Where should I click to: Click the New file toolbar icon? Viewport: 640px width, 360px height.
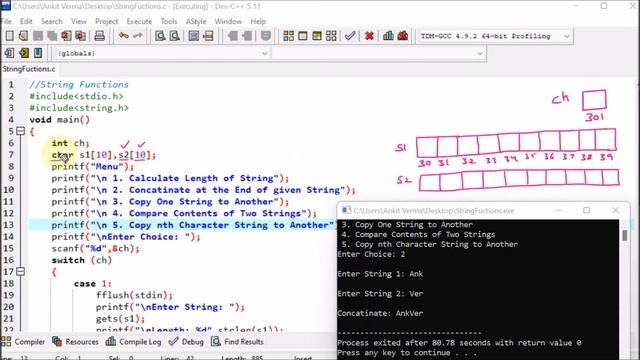click(x=9, y=36)
